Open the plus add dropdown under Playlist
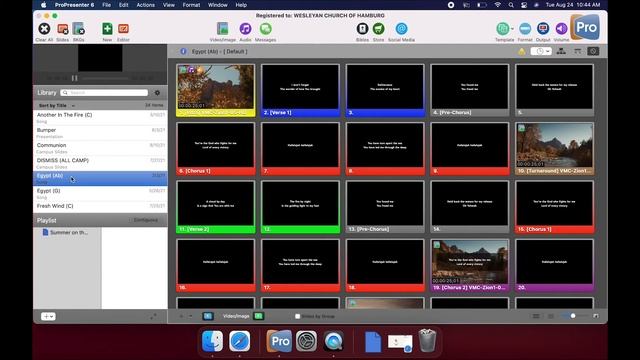 (x=48, y=316)
